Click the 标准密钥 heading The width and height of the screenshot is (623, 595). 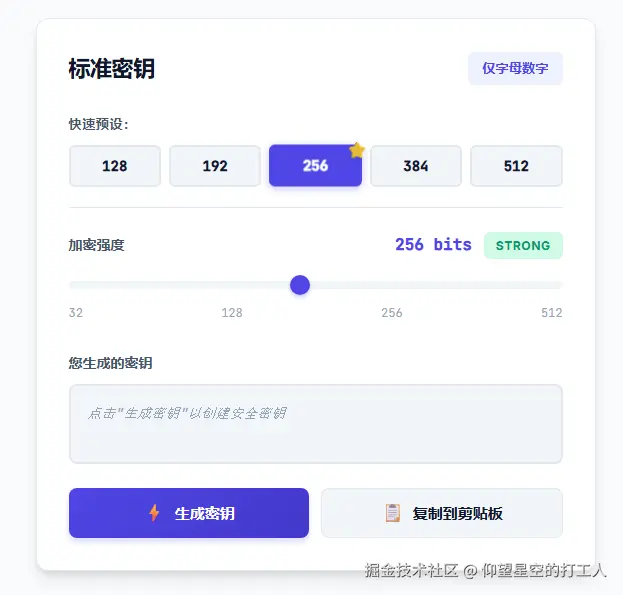(112, 68)
